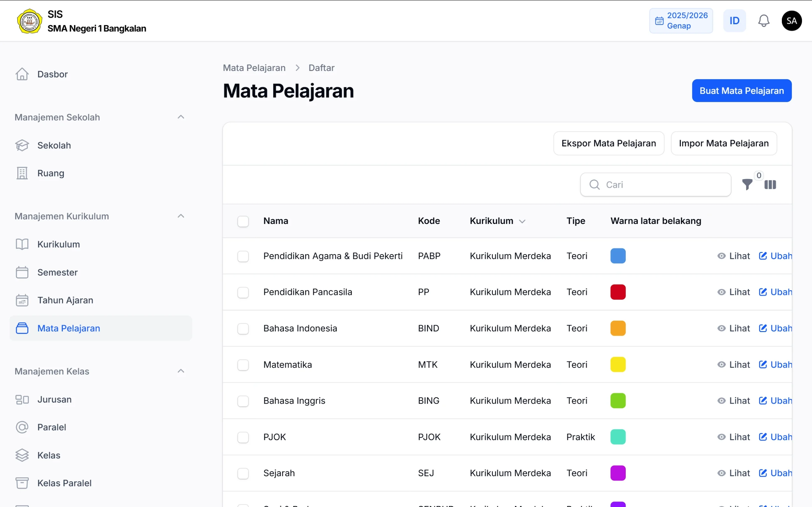Check the Matematika row checkbox
Image resolution: width=812 pixels, height=507 pixels.
click(x=243, y=365)
